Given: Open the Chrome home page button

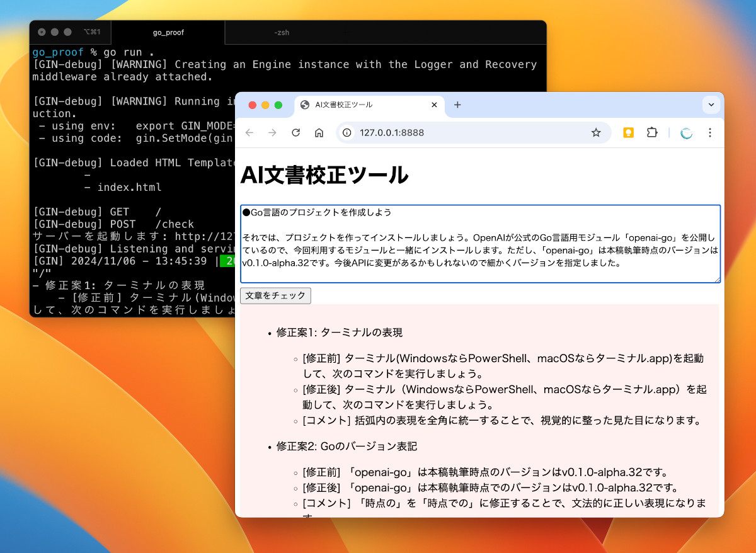Looking at the screenshot, I should tap(319, 133).
